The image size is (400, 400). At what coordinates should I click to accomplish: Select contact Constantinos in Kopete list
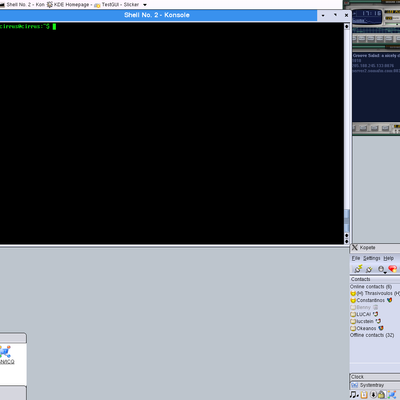[x=371, y=300]
